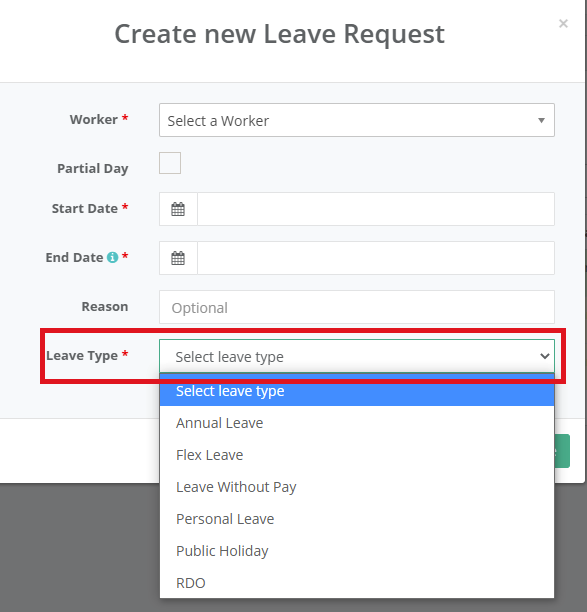The height and width of the screenshot is (612, 587).
Task: Click the End Date text field
Action: coord(376,258)
